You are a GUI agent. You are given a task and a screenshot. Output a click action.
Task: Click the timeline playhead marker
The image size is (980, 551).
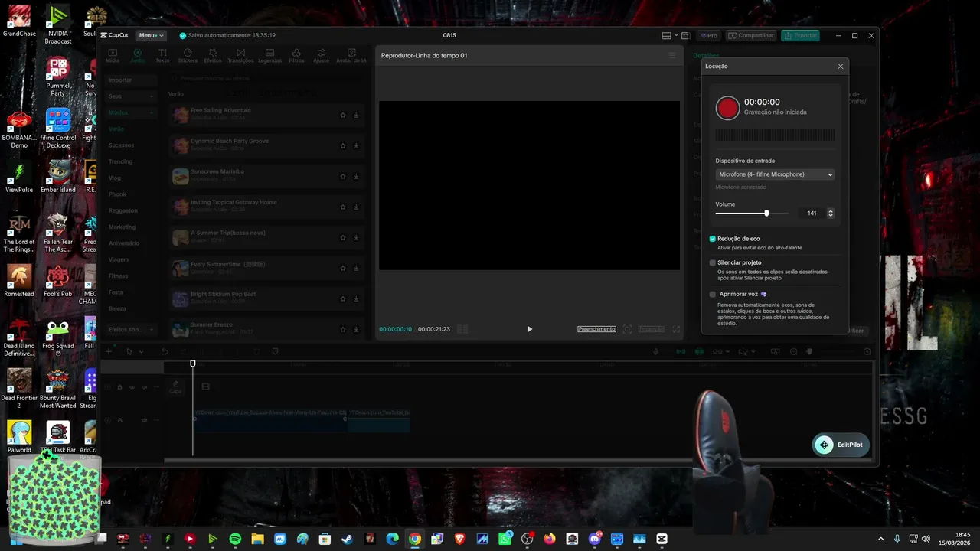(193, 364)
